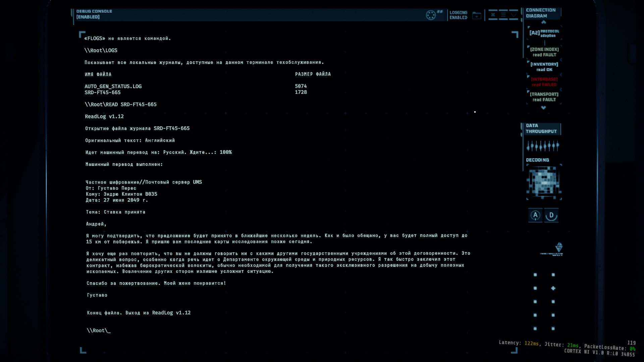644x362 pixels.
Task: Click the triangular logo emblem
Action: (559, 247)
